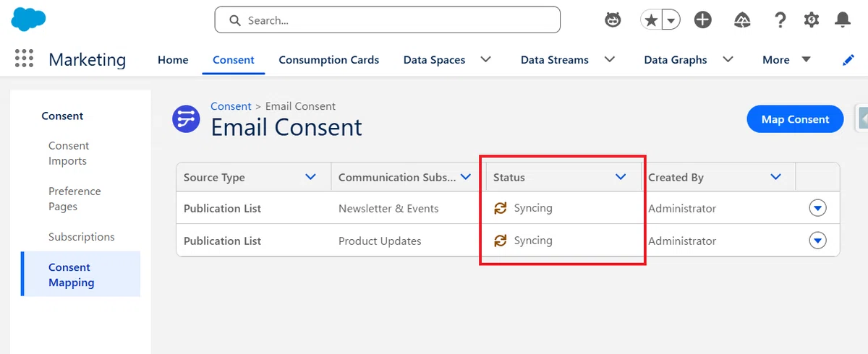Click the Status column header
The image size is (868, 354).
click(509, 177)
